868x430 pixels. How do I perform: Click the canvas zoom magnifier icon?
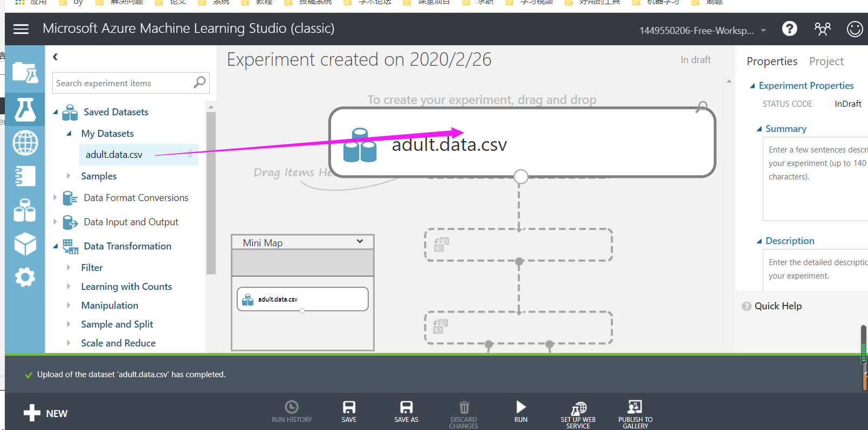click(701, 106)
